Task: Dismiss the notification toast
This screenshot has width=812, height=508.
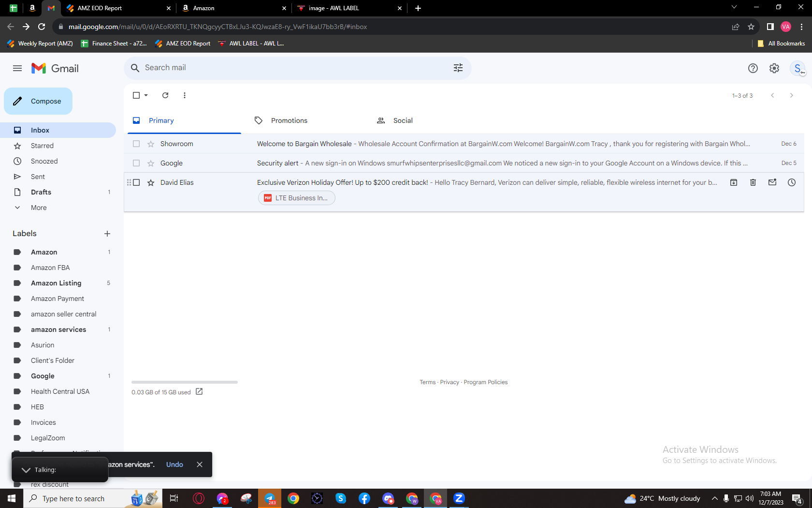Action: pyautogui.click(x=200, y=464)
